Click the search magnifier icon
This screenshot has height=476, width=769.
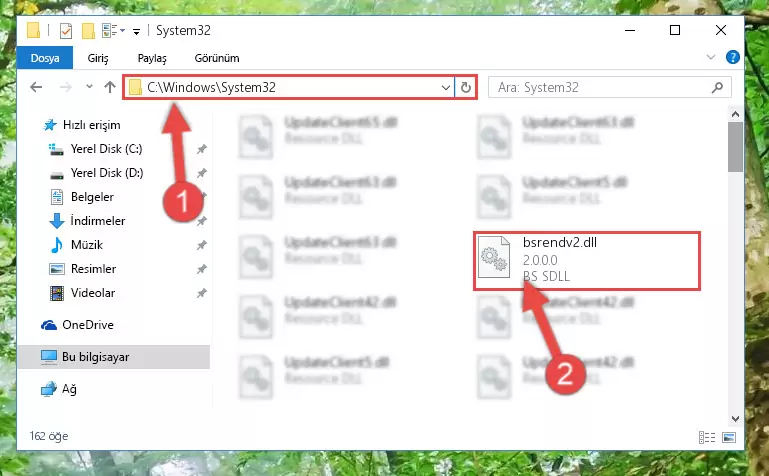[x=718, y=87]
